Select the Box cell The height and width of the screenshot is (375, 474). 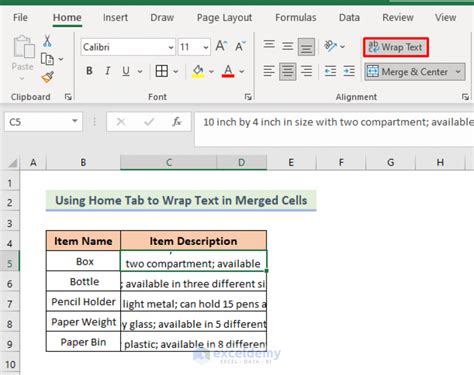tap(83, 261)
